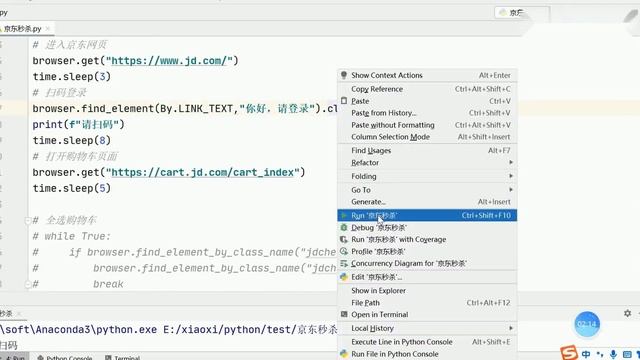Click the Python icon beside Run File in Python Console
Screen dimensions: 640x360
344,354
